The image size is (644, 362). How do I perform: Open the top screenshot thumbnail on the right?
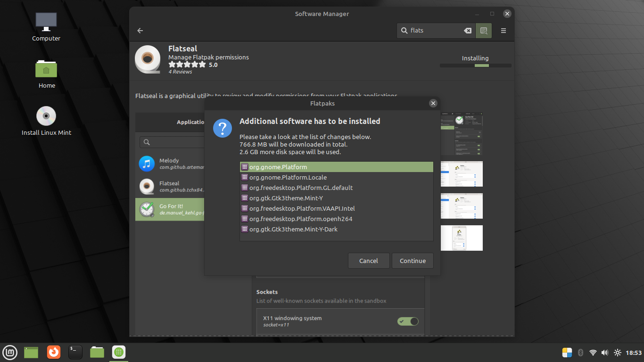tap(462, 134)
